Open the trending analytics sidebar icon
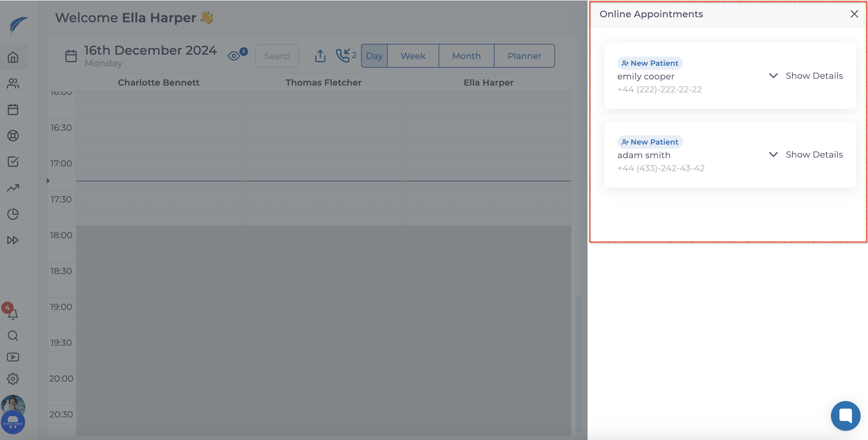868x440 pixels. click(13, 188)
